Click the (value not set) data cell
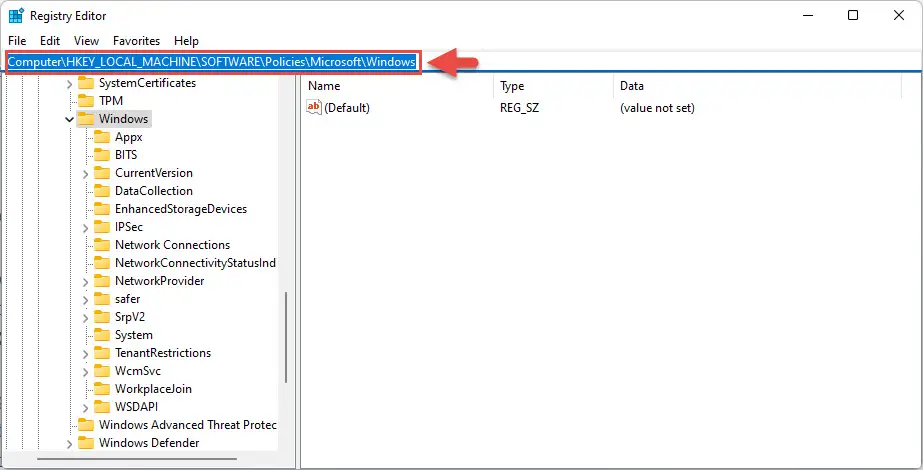Screen dimensions: 923x470 657,108
